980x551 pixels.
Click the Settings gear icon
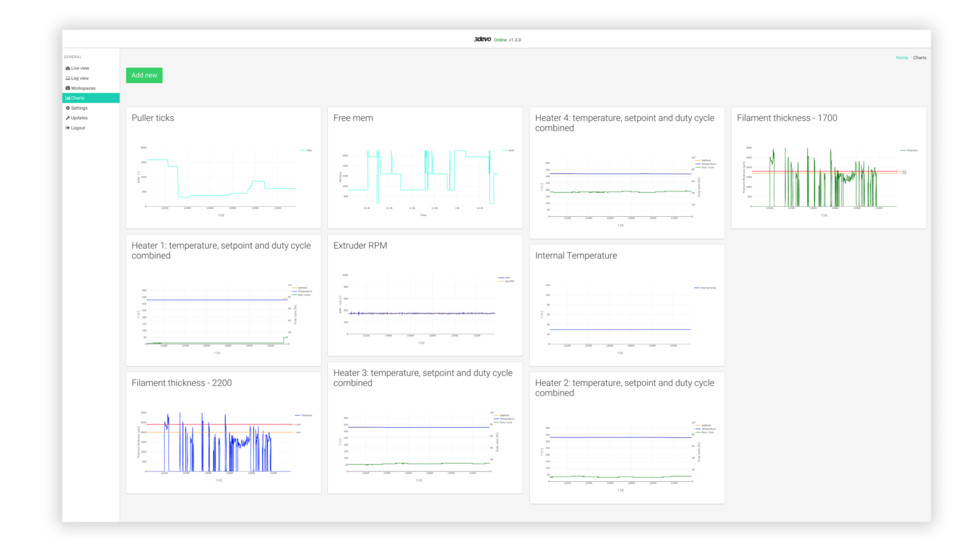[x=68, y=108]
